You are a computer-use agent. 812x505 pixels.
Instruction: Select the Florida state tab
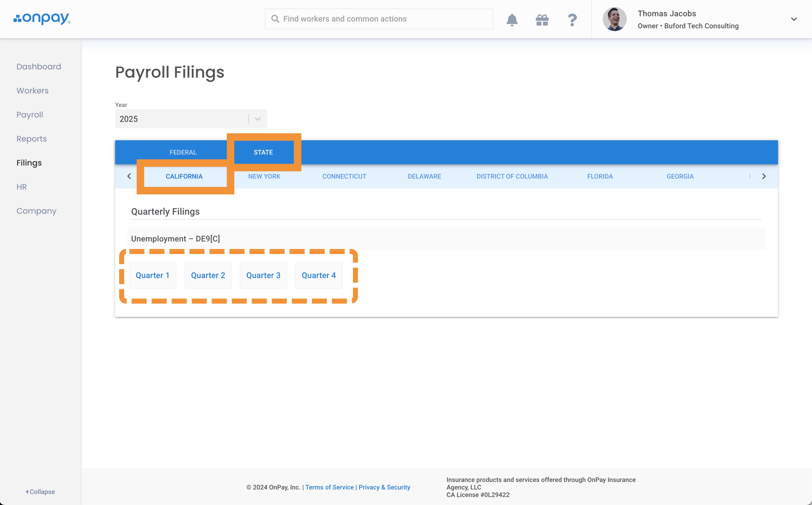600,176
